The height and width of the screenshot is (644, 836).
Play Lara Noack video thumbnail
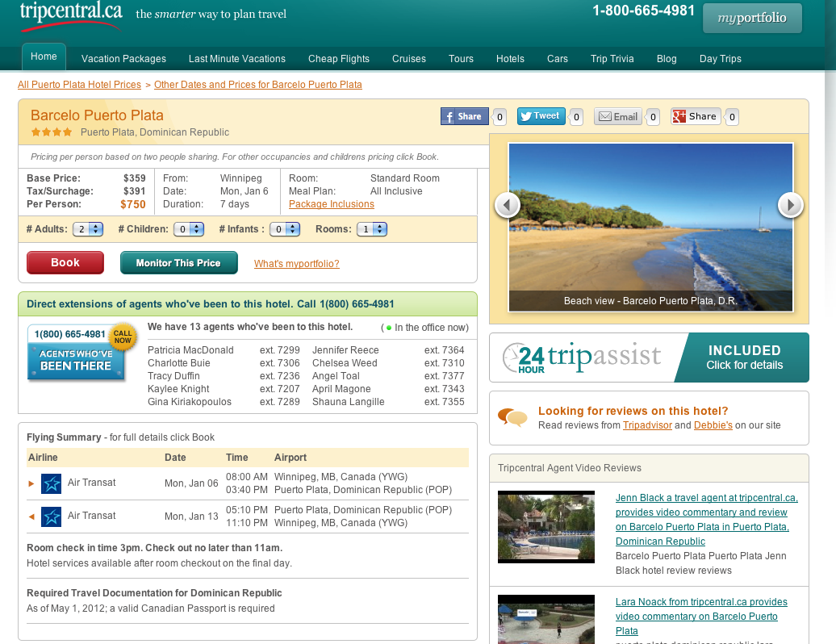[x=546, y=620]
